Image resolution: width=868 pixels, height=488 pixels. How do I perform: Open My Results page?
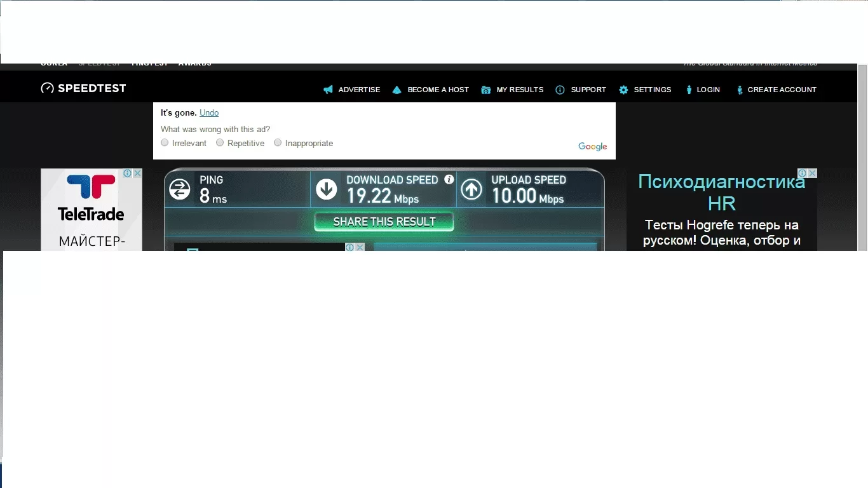tap(520, 90)
